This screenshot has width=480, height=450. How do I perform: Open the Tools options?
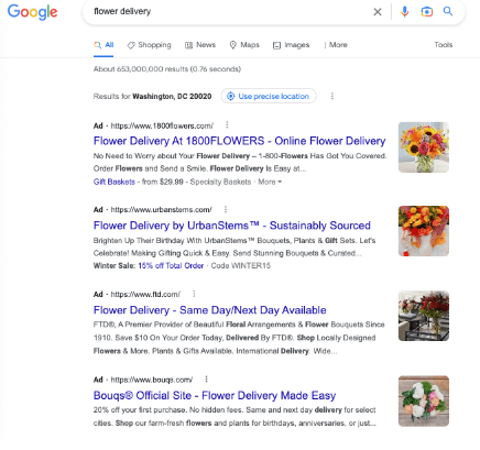[443, 45]
